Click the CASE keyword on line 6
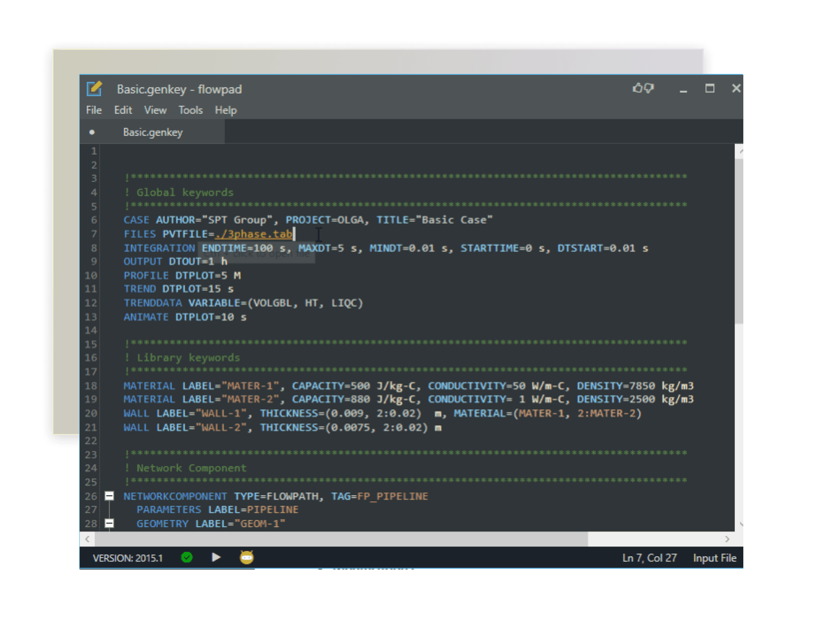Viewport: 822px width, 644px height. 136,220
